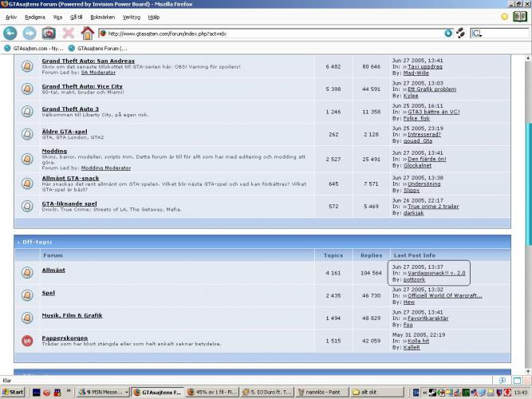Screen dimensions: 532x399
Task: Go to the Home page via house icon
Action: pyautogui.click(x=87, y=33)
